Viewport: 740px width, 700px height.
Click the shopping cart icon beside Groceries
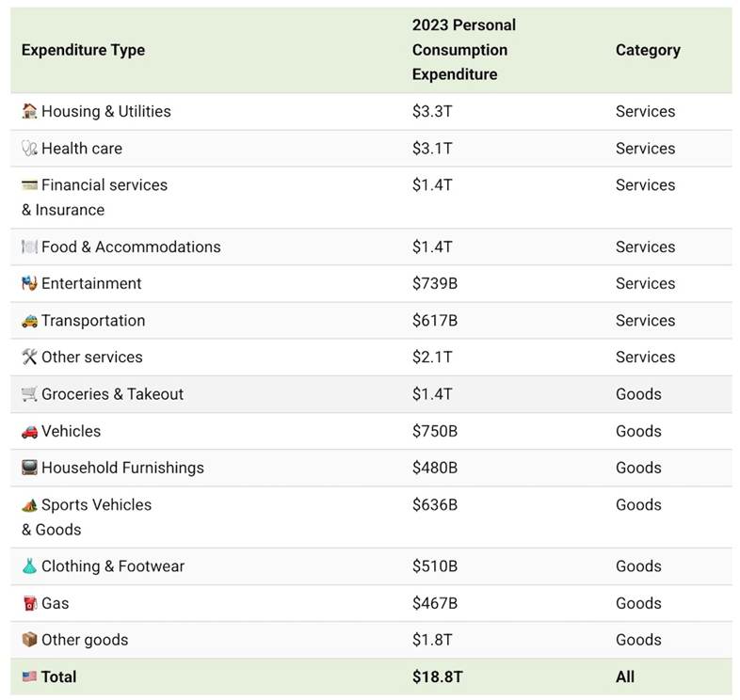coord(30,394)
